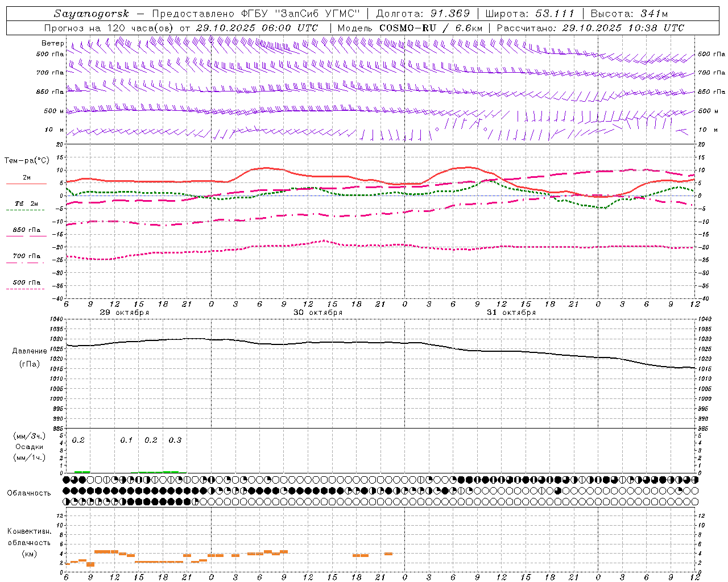Click 'Прогноз на 120 часа(ов)' forecast header text

point(109,28)
